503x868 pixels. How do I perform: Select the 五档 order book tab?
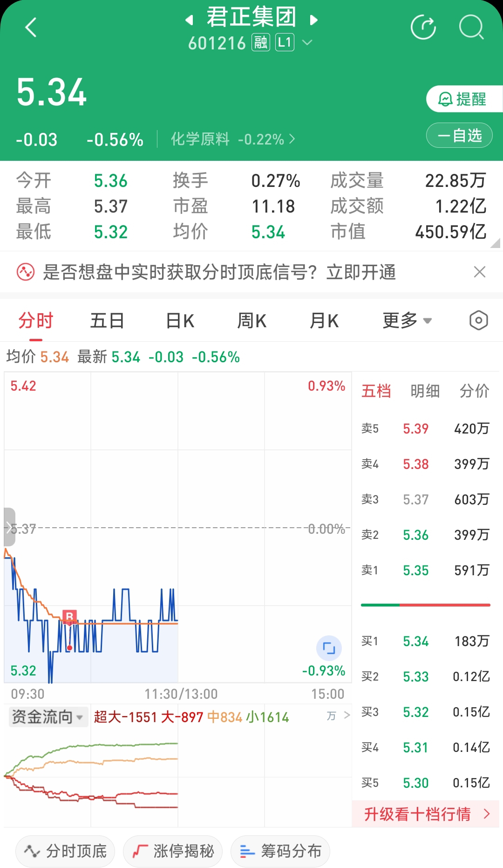click(376, 391)
